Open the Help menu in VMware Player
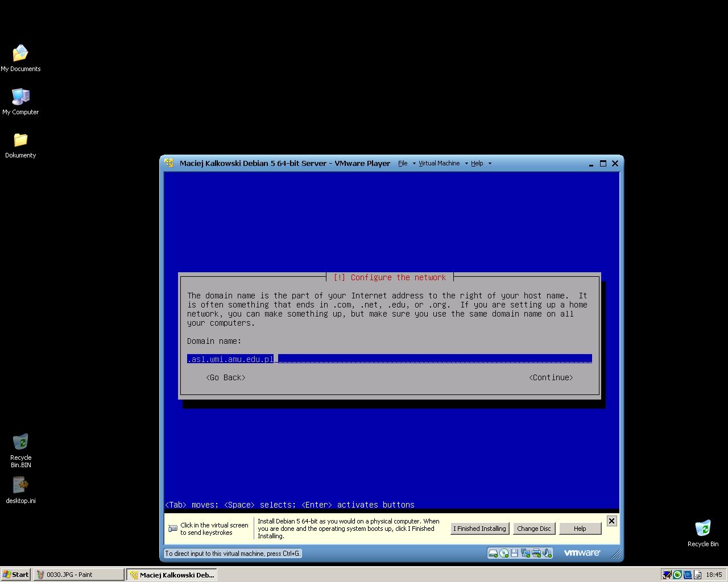The height and width of the screenshot is (582, 728). click(x=477, y=163)
